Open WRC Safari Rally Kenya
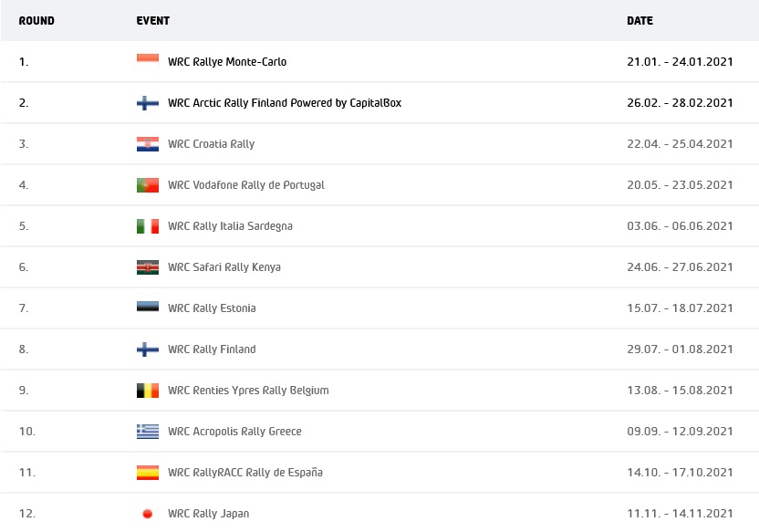Viewport: 759px width, 532px height. (x=224, y=267)
